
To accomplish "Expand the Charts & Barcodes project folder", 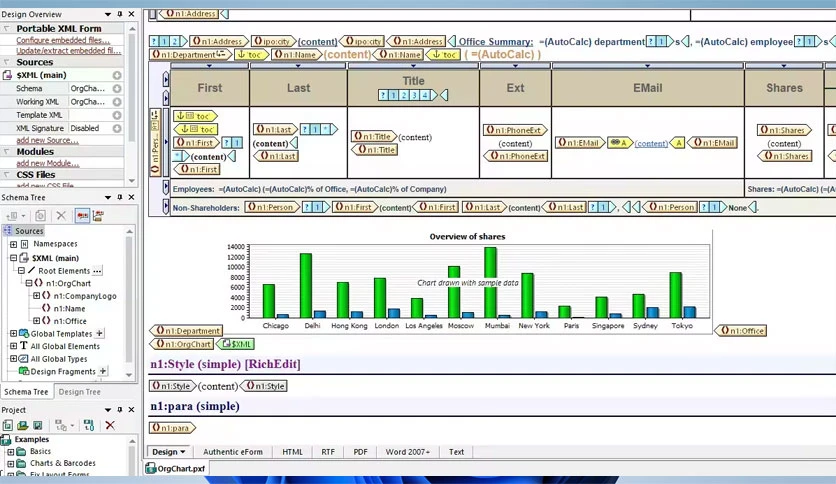I will pyautogui.click(x=10, y=464).
